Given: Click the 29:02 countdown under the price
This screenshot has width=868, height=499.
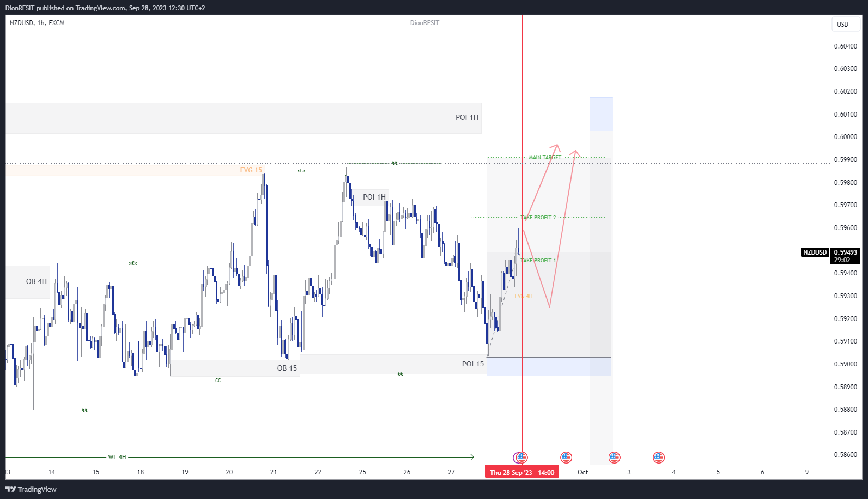Looking at the screenshot, I should click(x=842, y=260).
